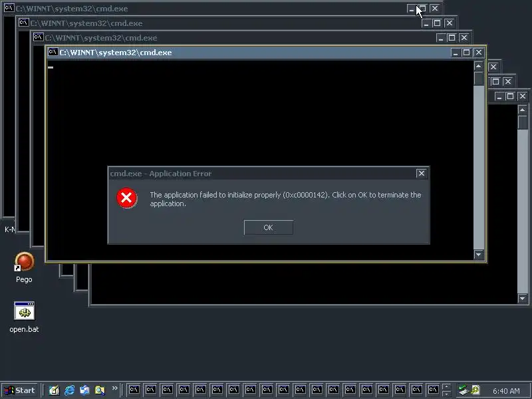Open the Start menu
The height and width of the screenshot is (399, 532).
[x=19, y=390]
